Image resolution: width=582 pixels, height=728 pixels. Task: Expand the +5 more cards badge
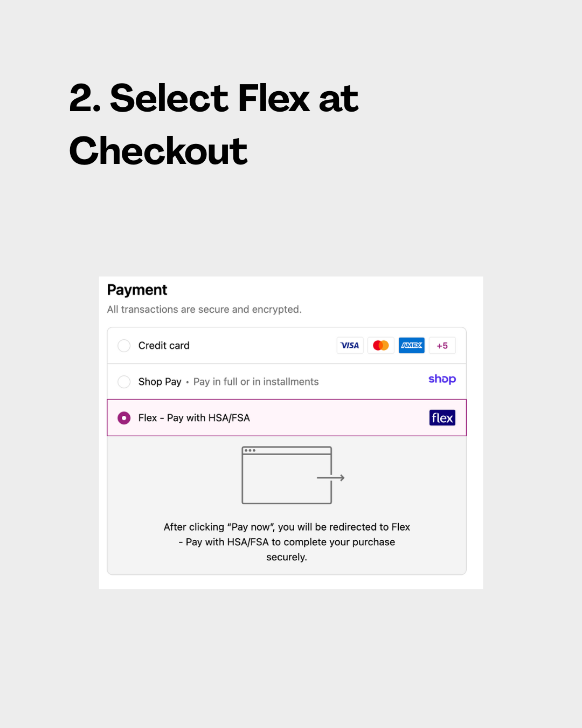coord(442,346)
